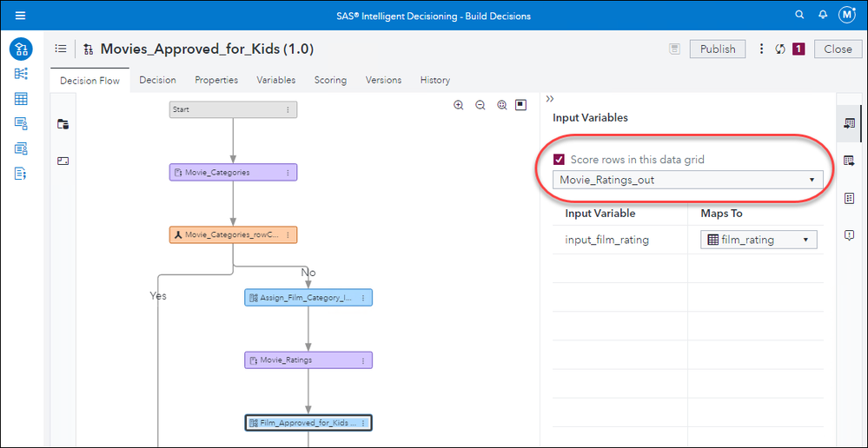Uncheck Score rows in this data grid

click(x=560, y=160)
